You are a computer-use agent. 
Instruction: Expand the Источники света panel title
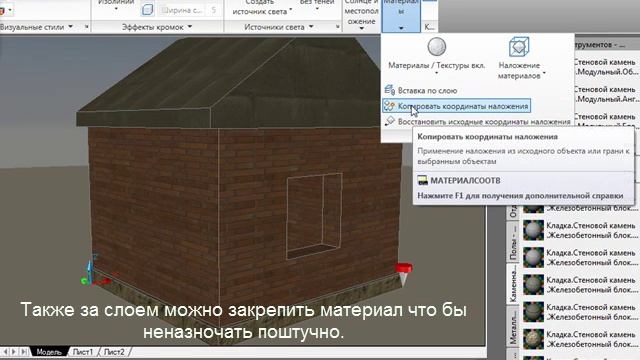click(x=279, y=27)
